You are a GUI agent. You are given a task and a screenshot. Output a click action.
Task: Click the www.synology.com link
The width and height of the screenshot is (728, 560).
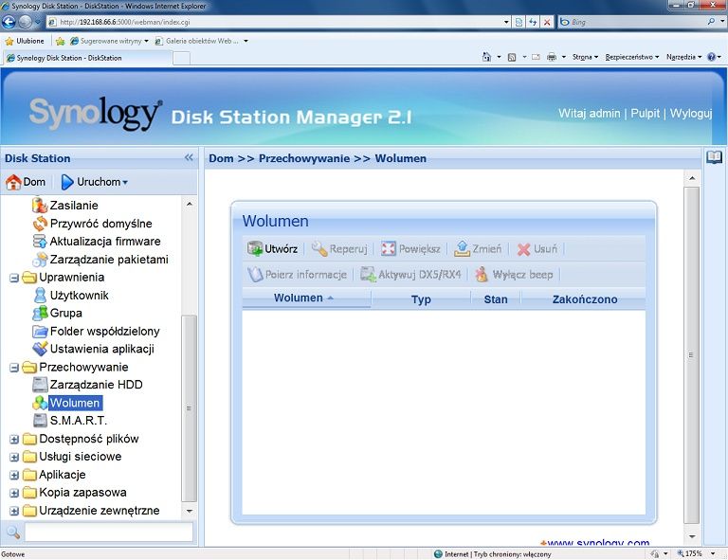(598, 543)
